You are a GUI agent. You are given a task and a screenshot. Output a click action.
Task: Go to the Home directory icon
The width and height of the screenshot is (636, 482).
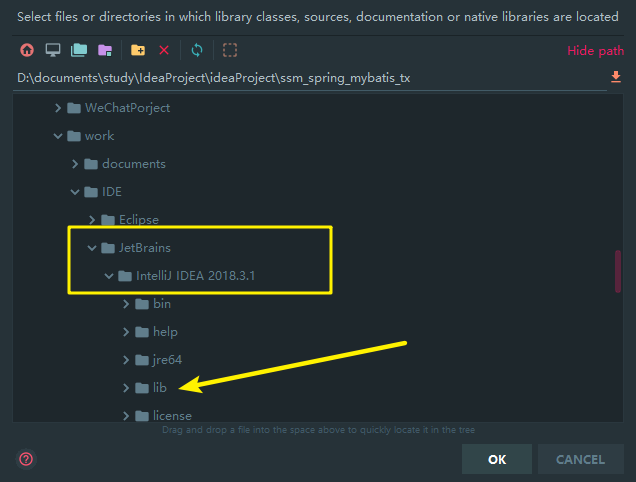[27, 50]
